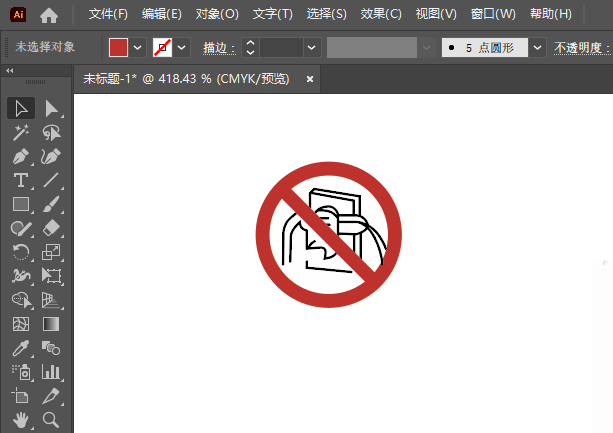Select the Curvature tool
The width and height of the screenshot is (613, 433).
click(x=51, y=157)
